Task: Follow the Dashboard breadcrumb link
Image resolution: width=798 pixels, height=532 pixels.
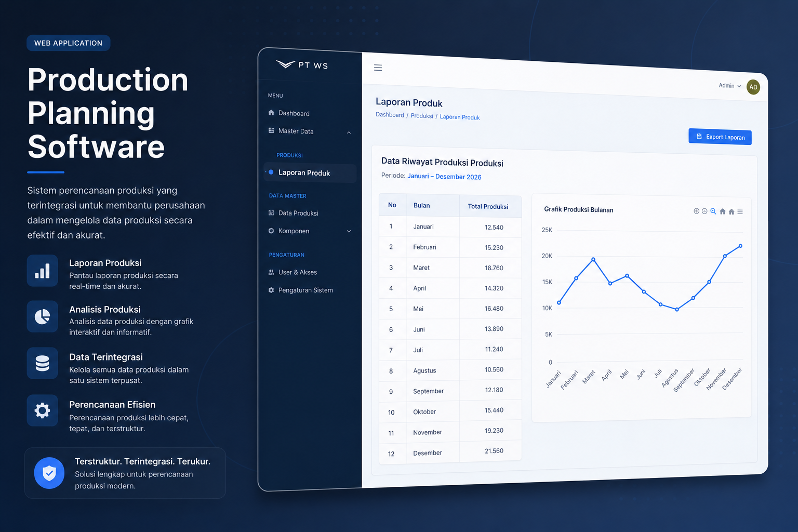Action: [390, 115]
